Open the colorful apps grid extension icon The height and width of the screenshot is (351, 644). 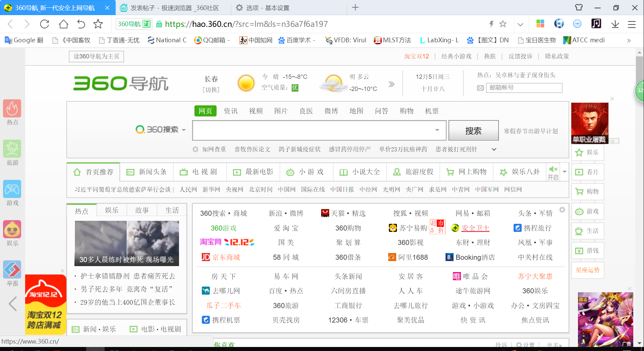pyautogui.click(x=540, y=23)
